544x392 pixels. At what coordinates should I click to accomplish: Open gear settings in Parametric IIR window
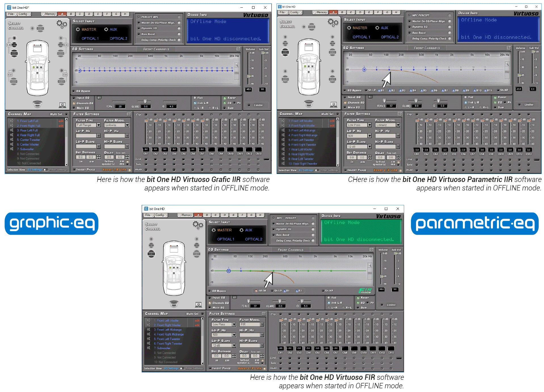[333, 22]
